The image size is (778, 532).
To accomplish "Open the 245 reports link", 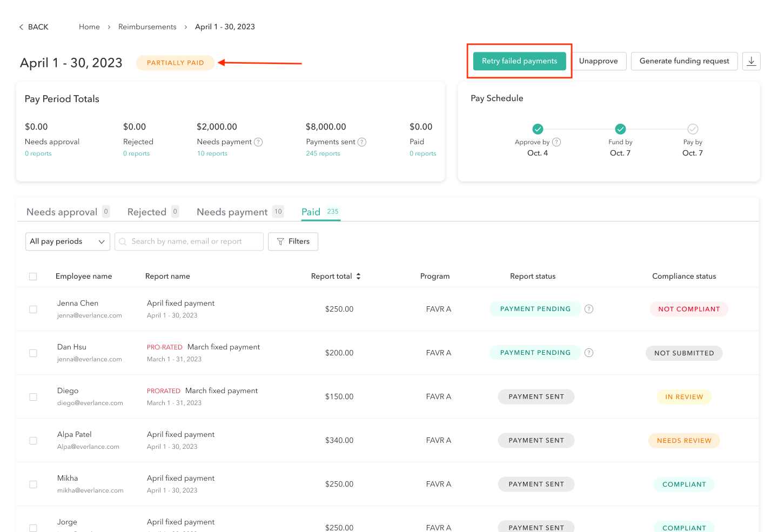I will (x=323, y=153).
